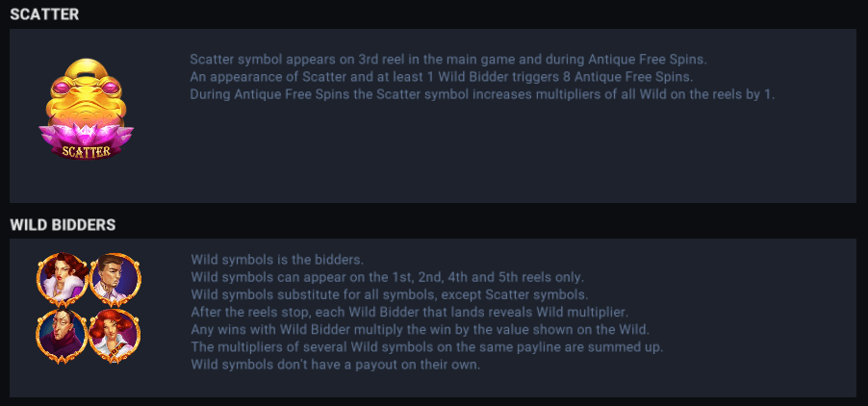The height and width of the screenshot is (406, 868).
Task: Click the 'don't have a payout' line
Action: [335, 365]
